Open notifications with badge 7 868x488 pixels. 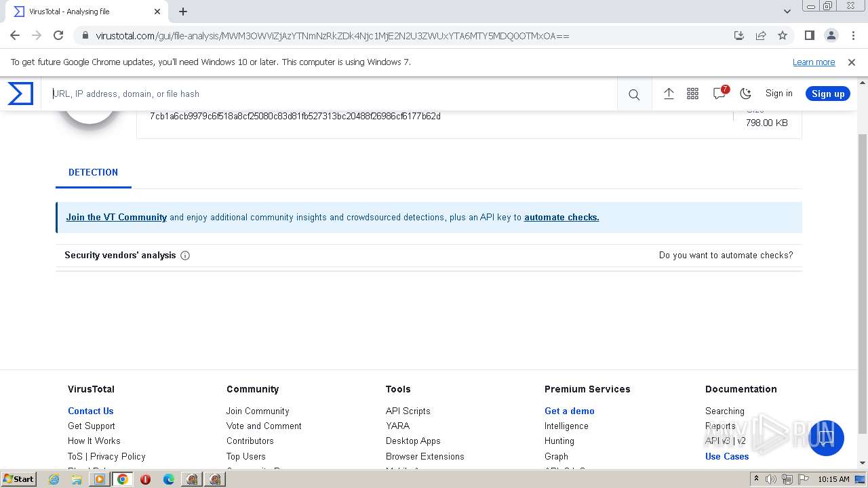(x=720, y=93)
